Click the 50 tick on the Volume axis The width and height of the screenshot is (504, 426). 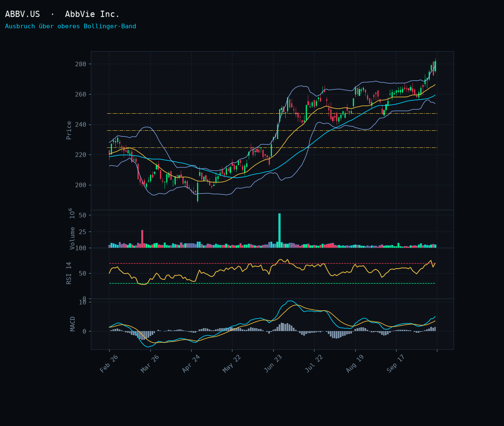pyautogui.click(x=82, y=215)
